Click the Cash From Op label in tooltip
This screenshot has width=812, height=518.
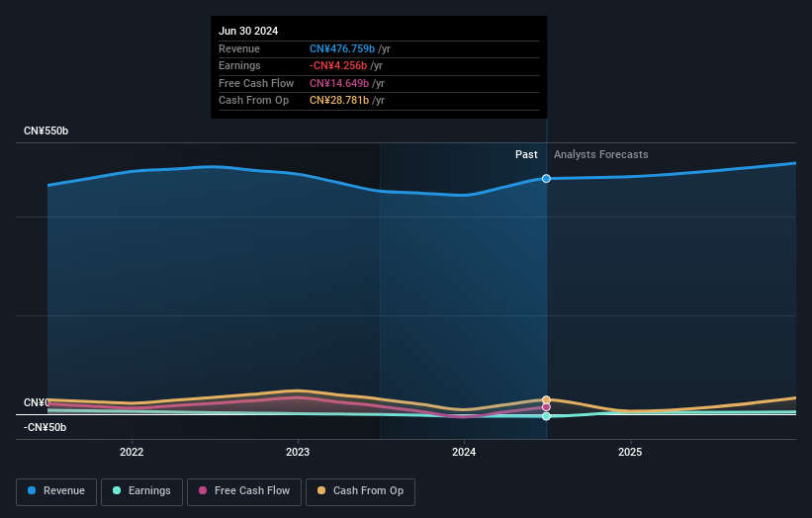tap(254, 101)
